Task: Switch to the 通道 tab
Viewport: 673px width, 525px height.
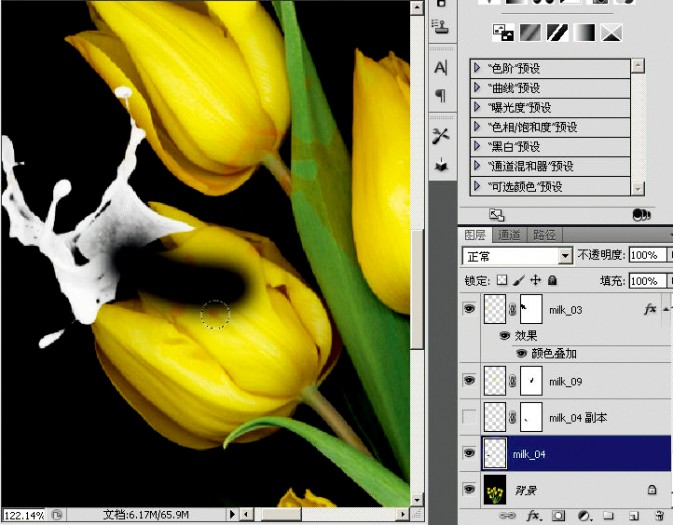Action: click(x=509, y=235)
